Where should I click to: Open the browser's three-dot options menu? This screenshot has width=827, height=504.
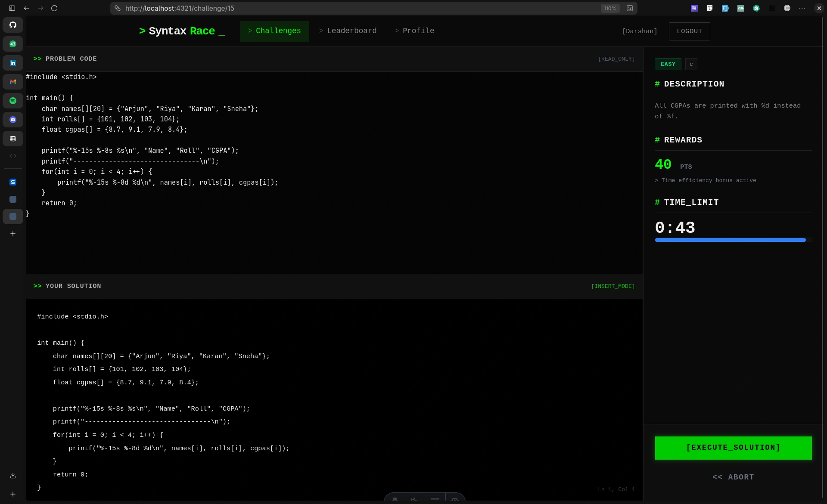[802, 8]
